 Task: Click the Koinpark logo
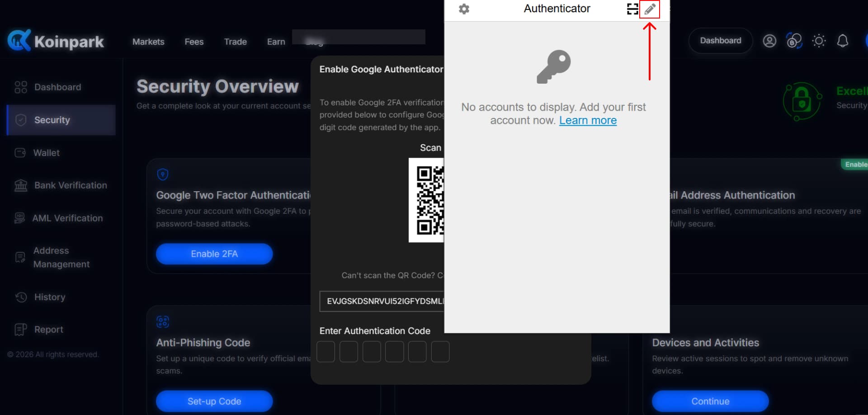56,41
